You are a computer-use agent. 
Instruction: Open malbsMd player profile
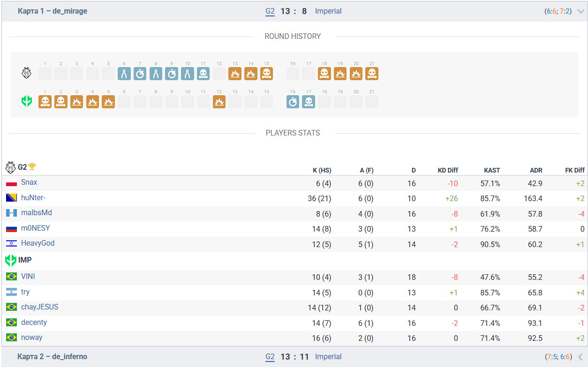pos(37,213)
